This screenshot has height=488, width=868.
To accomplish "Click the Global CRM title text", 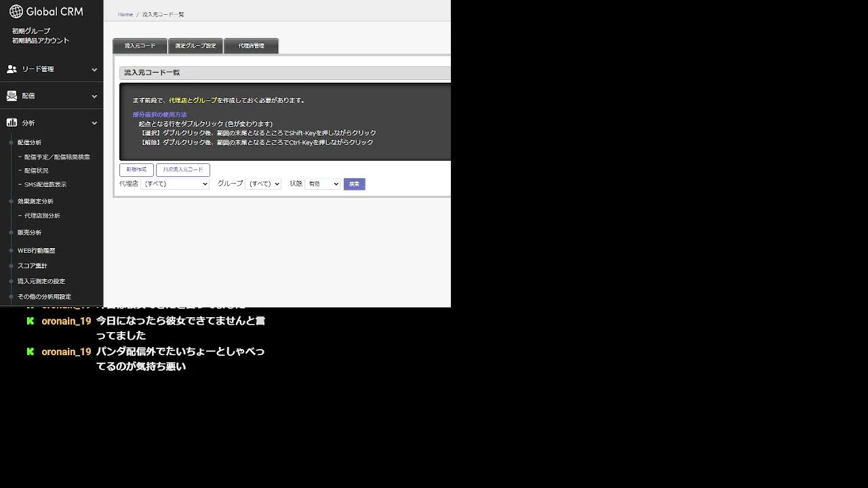I will pyautogui.click(x=55, y=12).
